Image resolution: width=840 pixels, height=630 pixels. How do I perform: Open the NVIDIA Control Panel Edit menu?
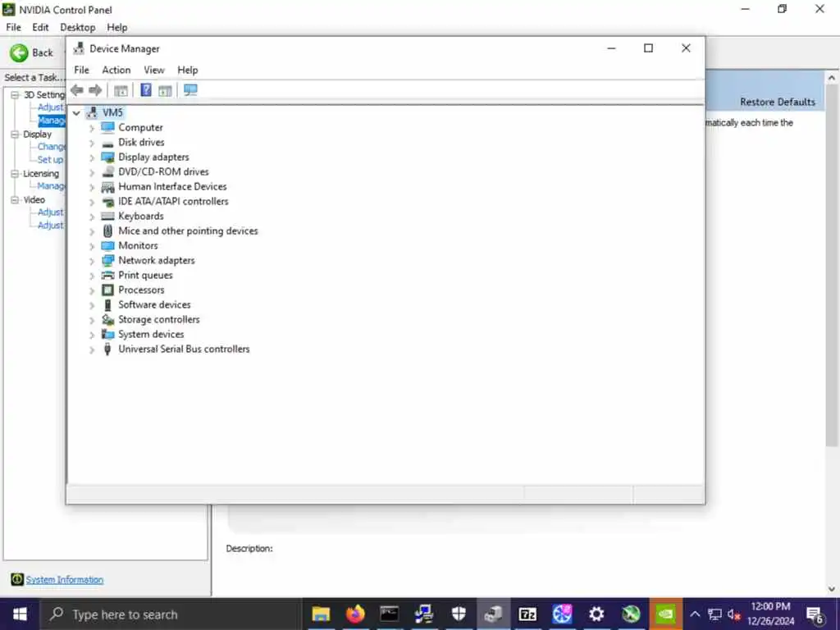click(40, 27)
